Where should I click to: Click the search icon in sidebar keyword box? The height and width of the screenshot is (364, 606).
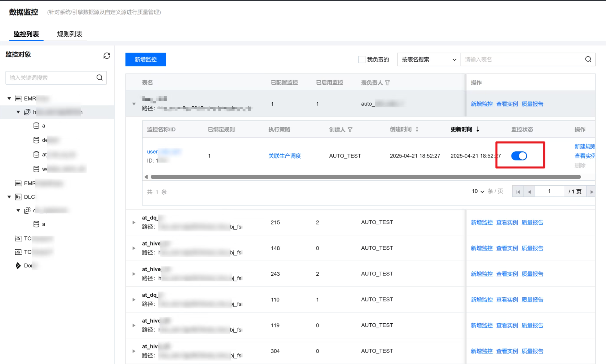point(100,77)
